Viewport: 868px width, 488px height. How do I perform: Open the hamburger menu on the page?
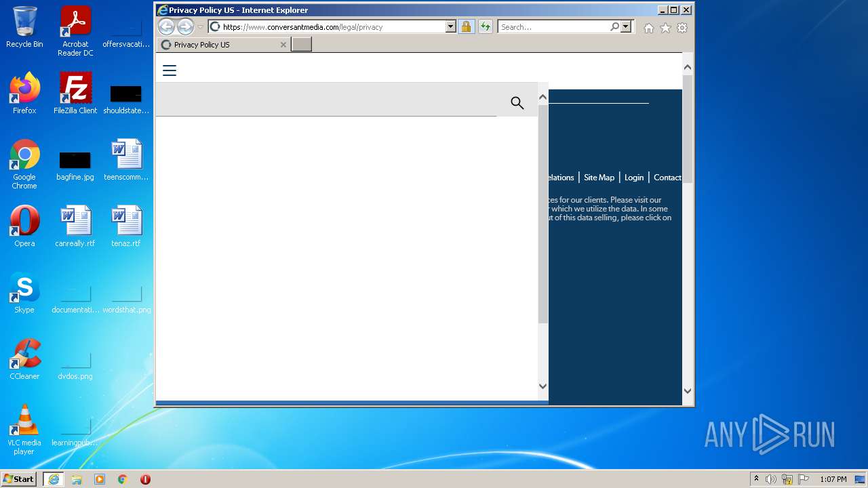pos(170,70)
